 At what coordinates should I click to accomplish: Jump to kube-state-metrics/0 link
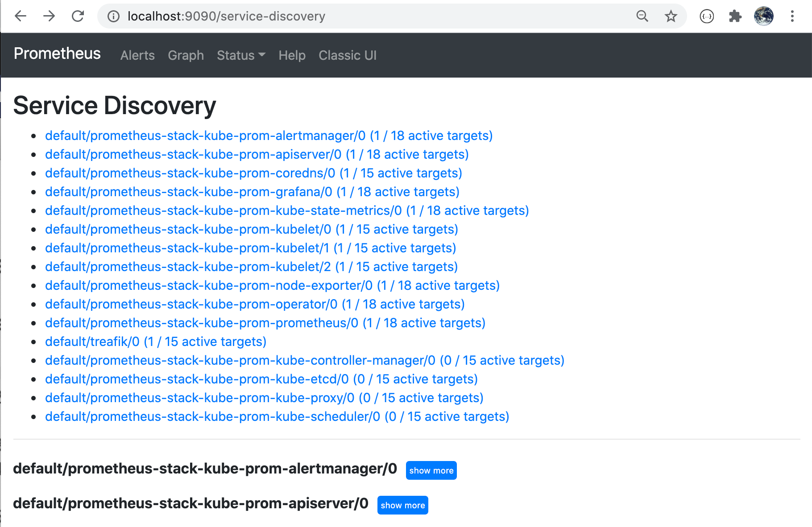[x=287, y=210]
